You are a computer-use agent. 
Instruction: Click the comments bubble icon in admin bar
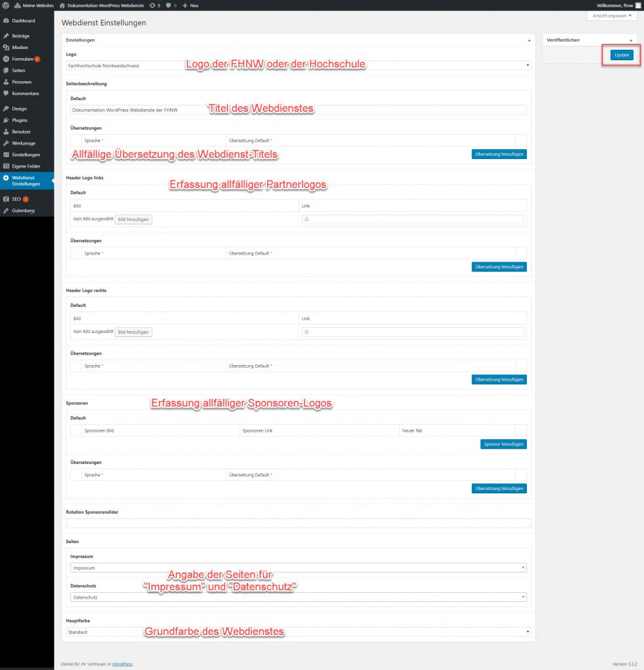[171, 5]
